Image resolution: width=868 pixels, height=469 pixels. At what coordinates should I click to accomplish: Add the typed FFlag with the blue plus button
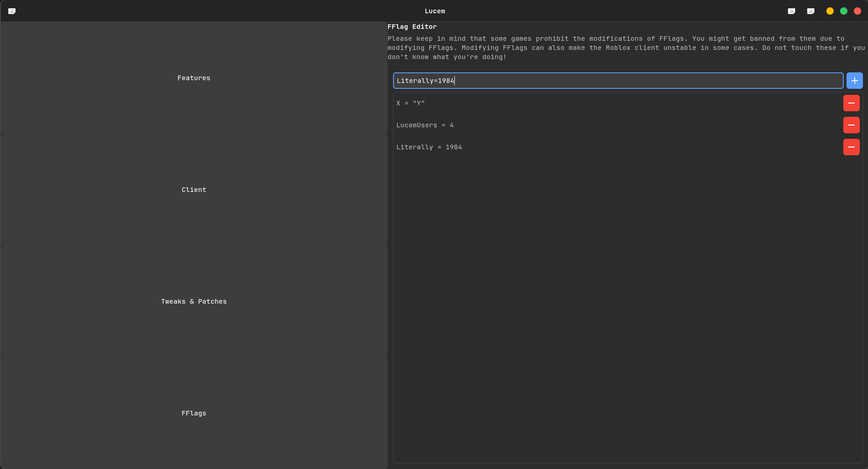854,81
